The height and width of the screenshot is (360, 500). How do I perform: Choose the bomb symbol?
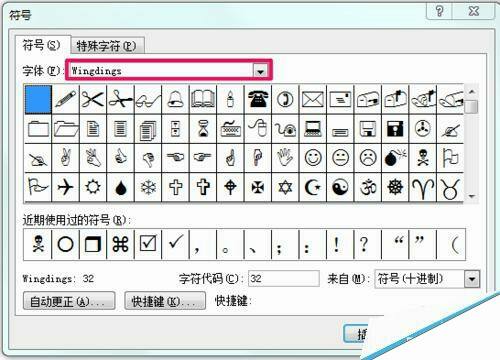point(395,158)
